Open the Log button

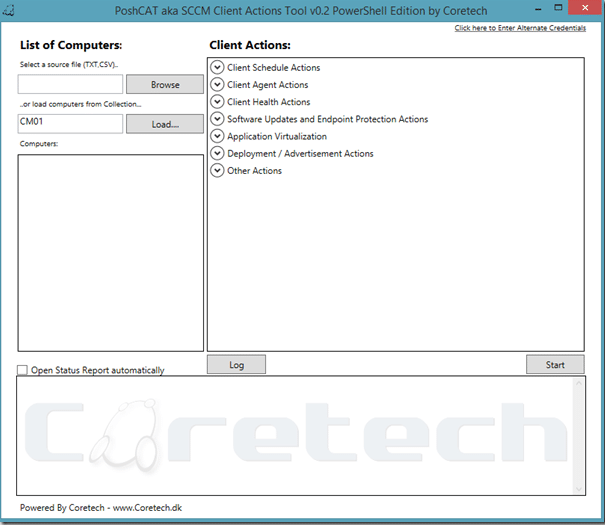pyautogui.click(x=236, y=365)
